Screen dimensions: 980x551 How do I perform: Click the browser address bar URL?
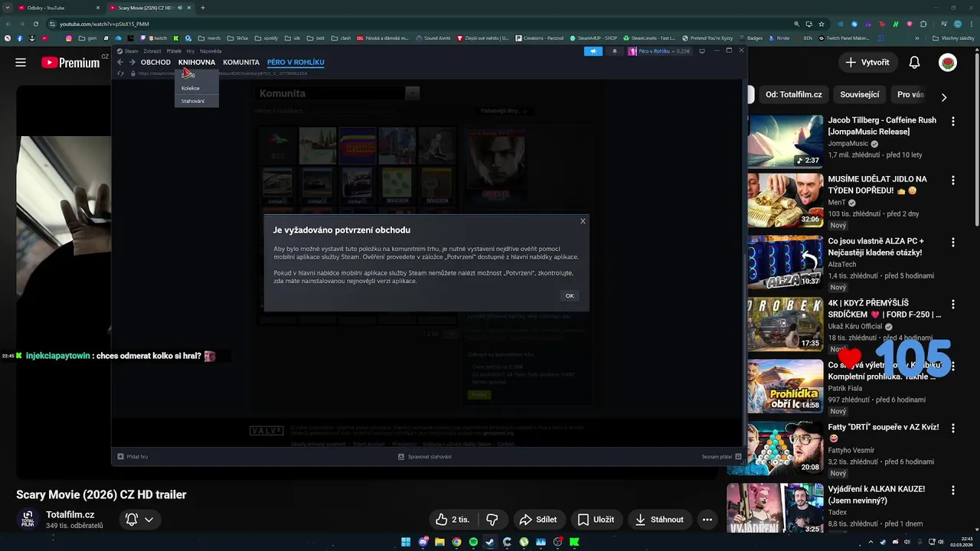(x=104, y=24)
